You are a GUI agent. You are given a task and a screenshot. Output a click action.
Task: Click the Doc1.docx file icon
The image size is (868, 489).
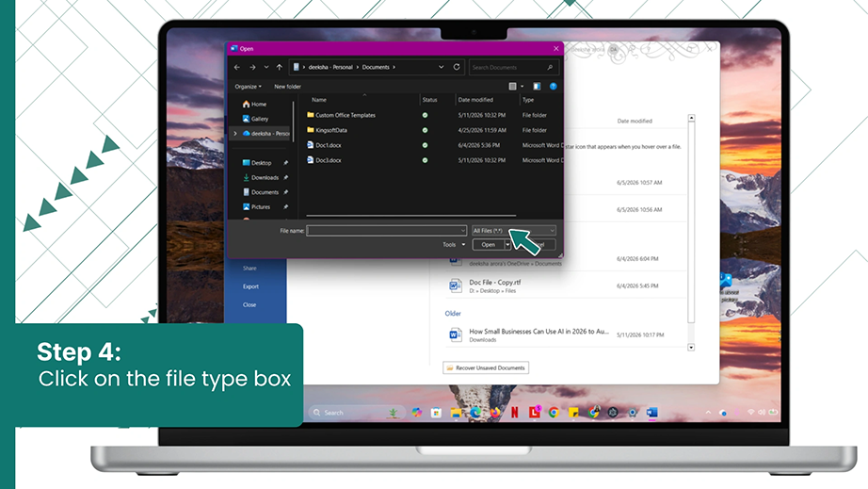click(x=311, y=145)
